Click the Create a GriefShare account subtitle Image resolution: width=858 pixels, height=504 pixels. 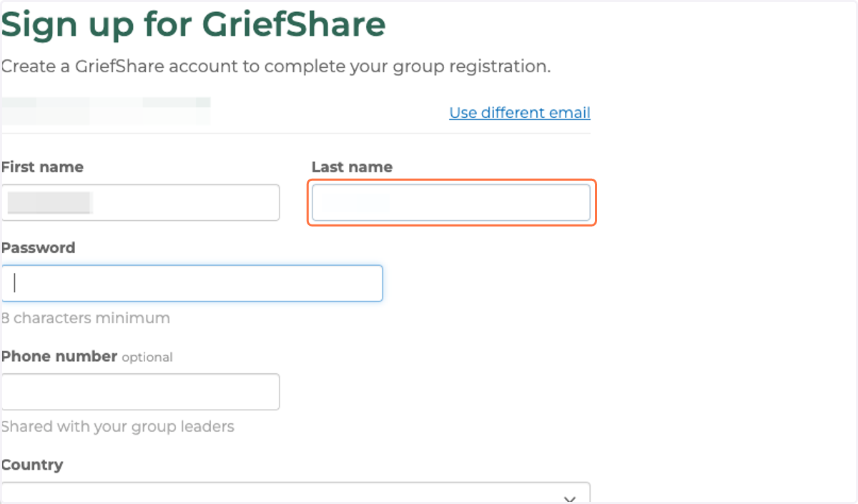(276, 66)
